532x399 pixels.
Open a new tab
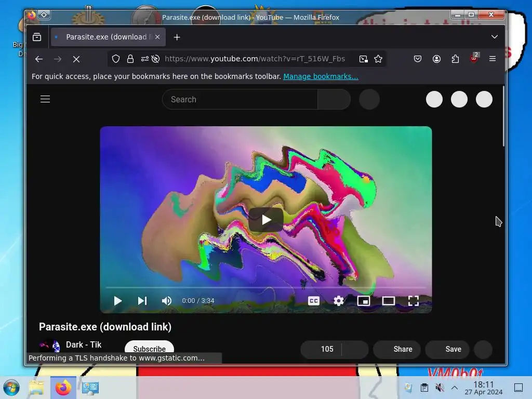coord(177,37)
